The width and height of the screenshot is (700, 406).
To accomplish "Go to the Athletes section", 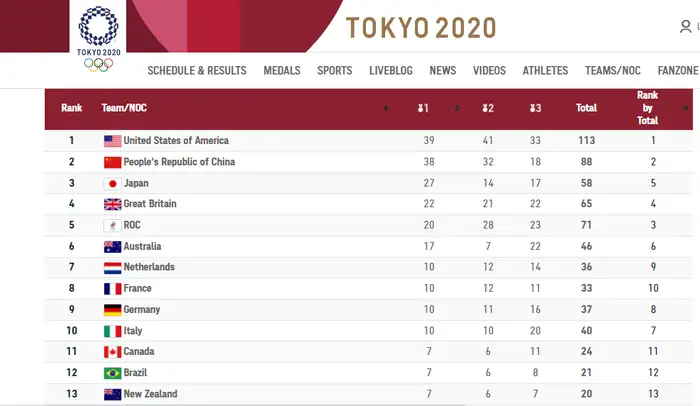I will coord(545,71).
